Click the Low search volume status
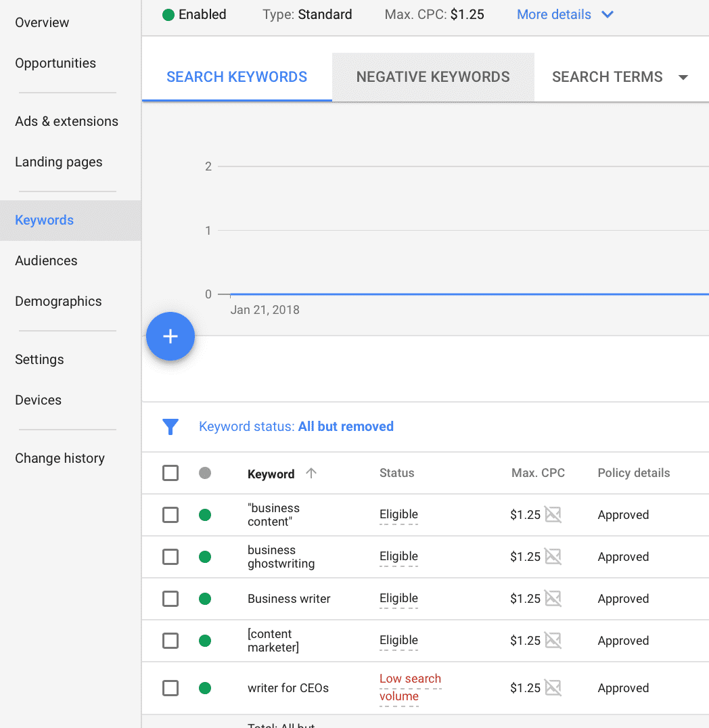The height and width of the screenshot is (728, 709). (x=410, y=687)
